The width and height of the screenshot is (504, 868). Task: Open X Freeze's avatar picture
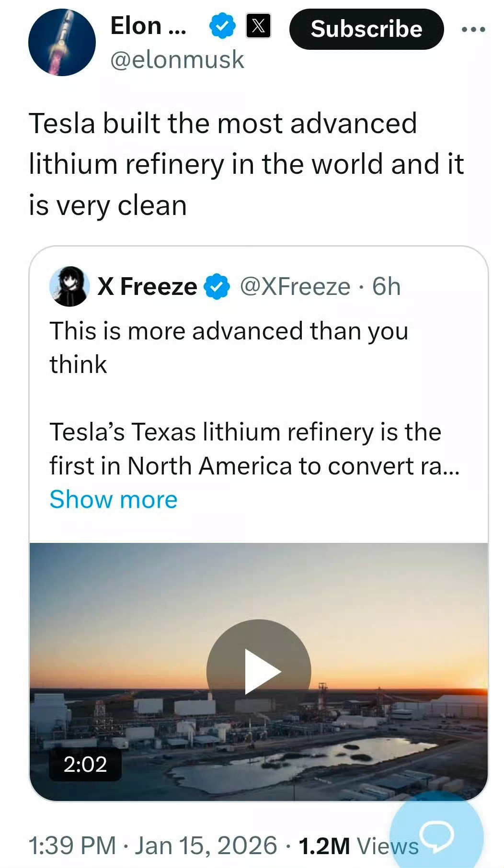pyautogui.click(x=69, y=286)
